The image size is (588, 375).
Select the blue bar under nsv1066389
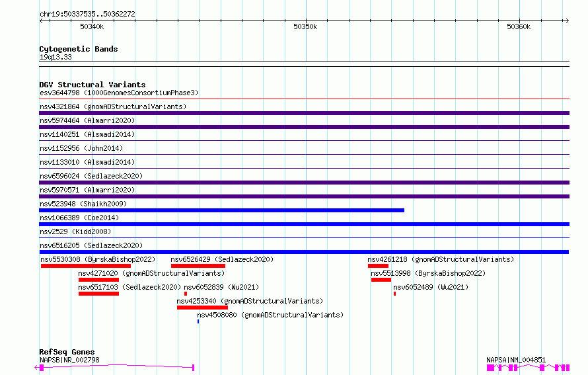coord(304,224)
